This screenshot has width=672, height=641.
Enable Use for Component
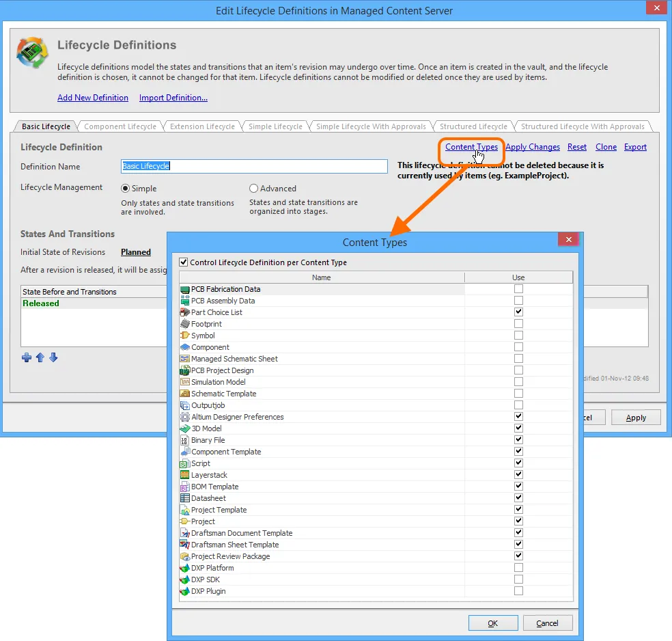[518, 347]
